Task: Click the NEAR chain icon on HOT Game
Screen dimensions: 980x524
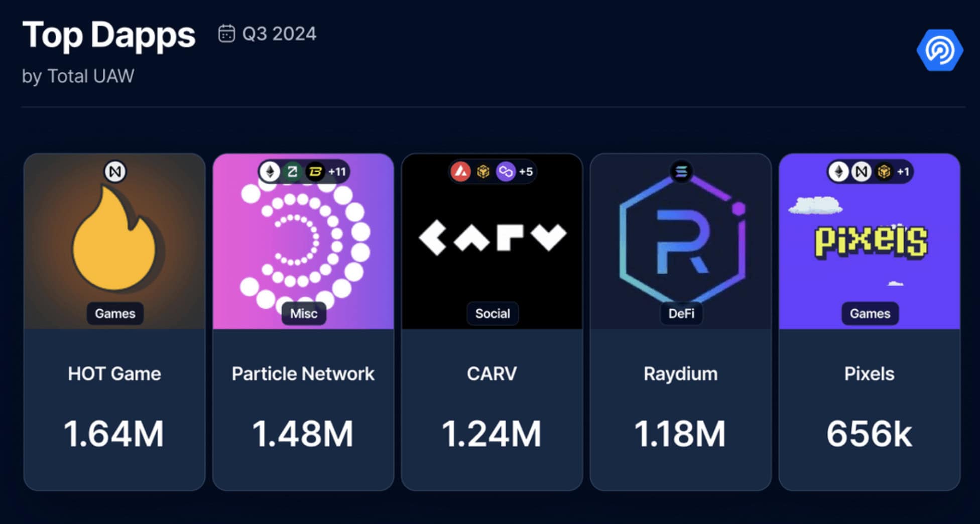Action: [115, 172]
